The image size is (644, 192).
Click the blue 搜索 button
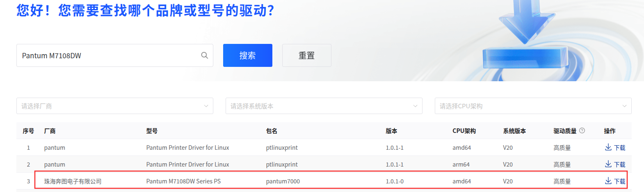248,55
